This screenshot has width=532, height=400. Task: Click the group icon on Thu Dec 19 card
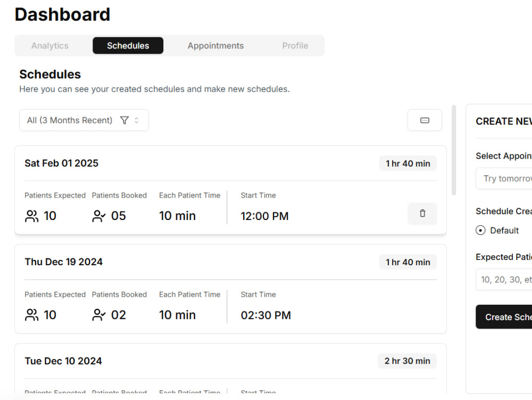point(32,315)
